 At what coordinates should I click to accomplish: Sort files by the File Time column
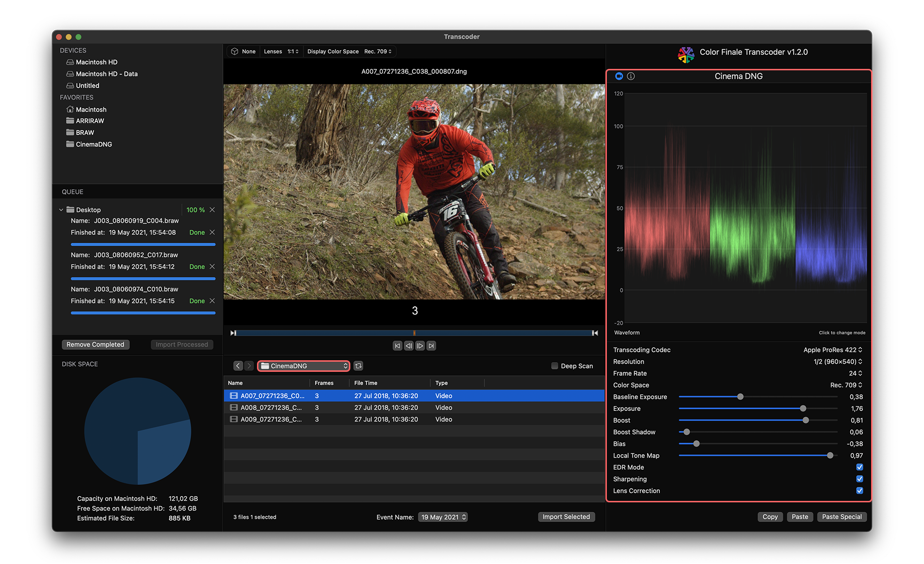tap(390, 383)
